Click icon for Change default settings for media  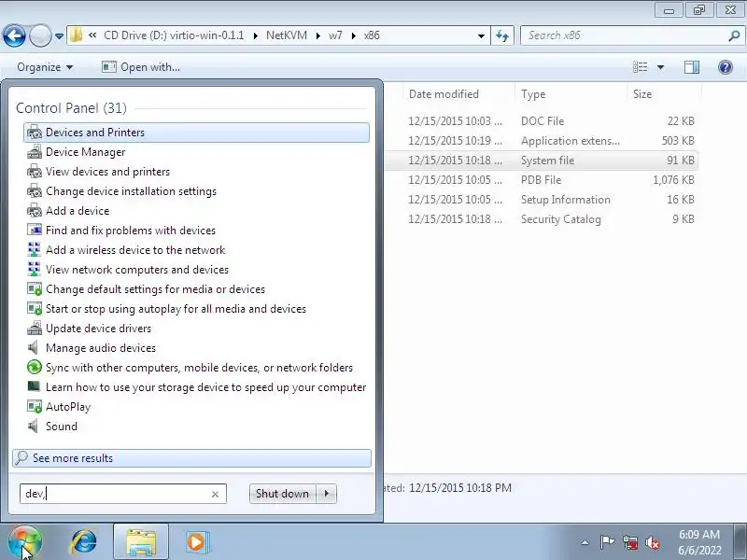pos(35,288)
